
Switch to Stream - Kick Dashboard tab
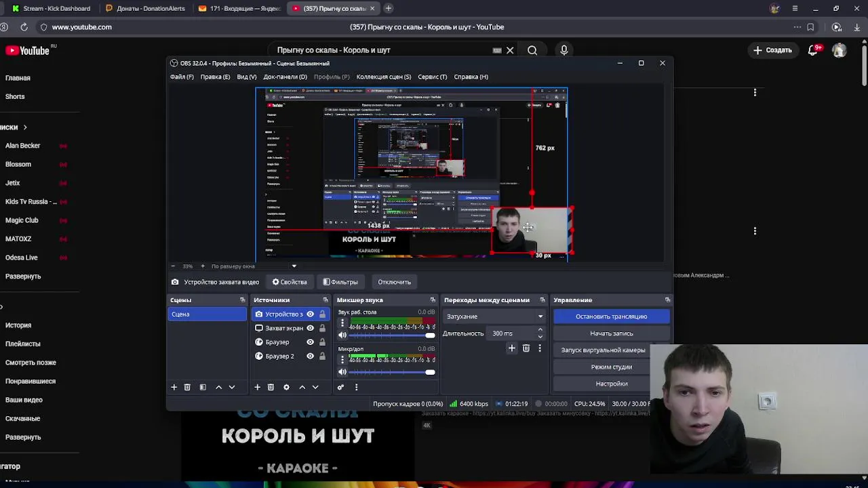[51, 8]
